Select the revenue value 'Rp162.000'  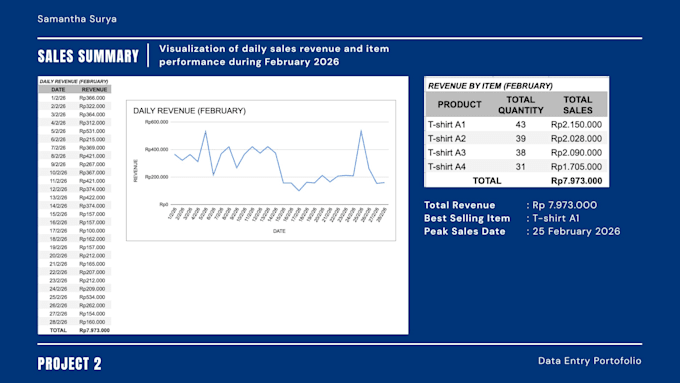coord(92,239)
